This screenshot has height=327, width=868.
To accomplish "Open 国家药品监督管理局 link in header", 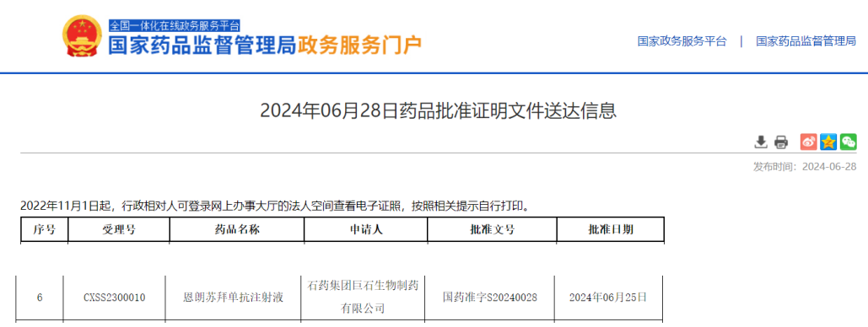I will click(806, 41).
